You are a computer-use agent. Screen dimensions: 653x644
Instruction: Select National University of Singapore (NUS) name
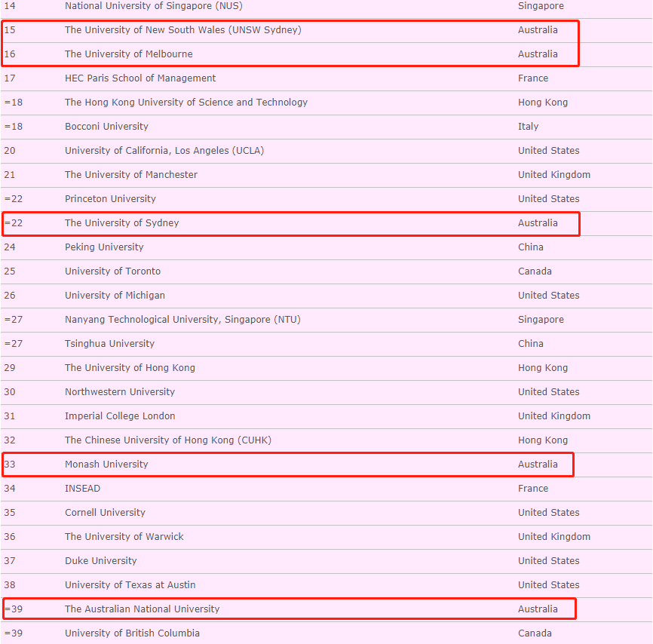[x=154, y=6]
